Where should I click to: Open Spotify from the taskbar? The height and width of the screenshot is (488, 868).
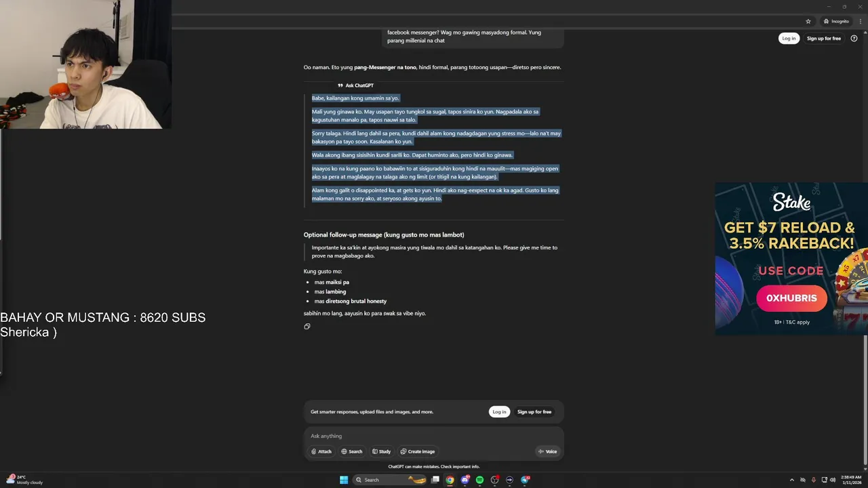click(479, 480)
